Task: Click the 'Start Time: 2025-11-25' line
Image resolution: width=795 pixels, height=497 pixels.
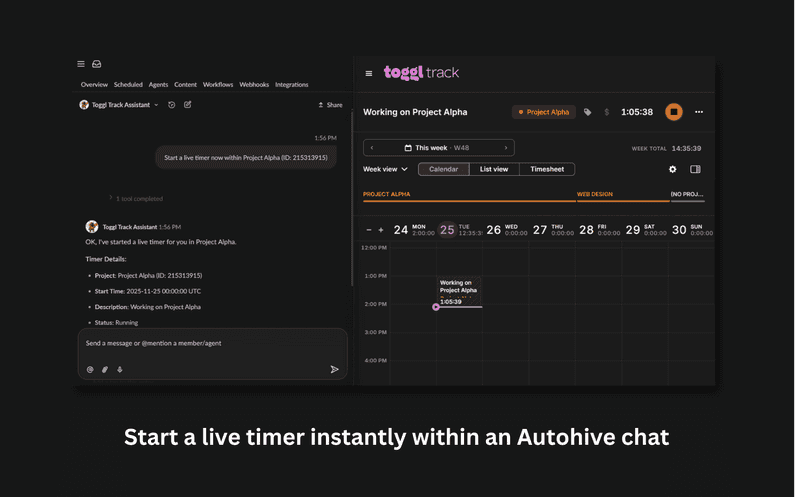Action: pos(148,292)
